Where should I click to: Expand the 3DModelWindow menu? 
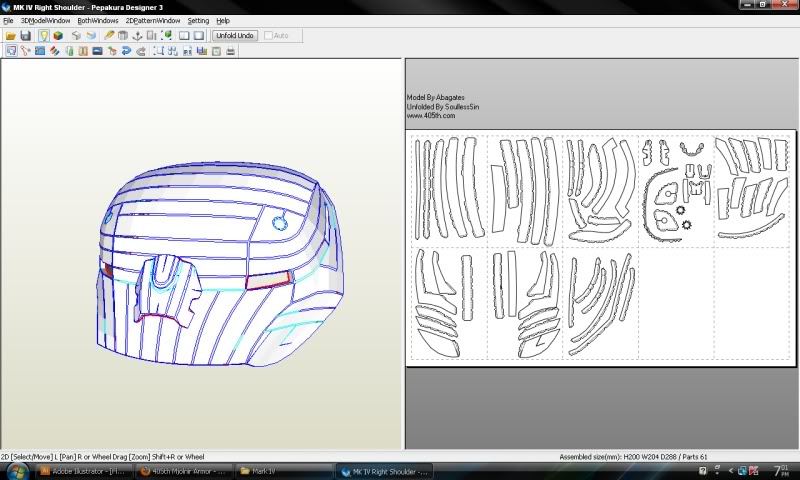coord(45,20)
